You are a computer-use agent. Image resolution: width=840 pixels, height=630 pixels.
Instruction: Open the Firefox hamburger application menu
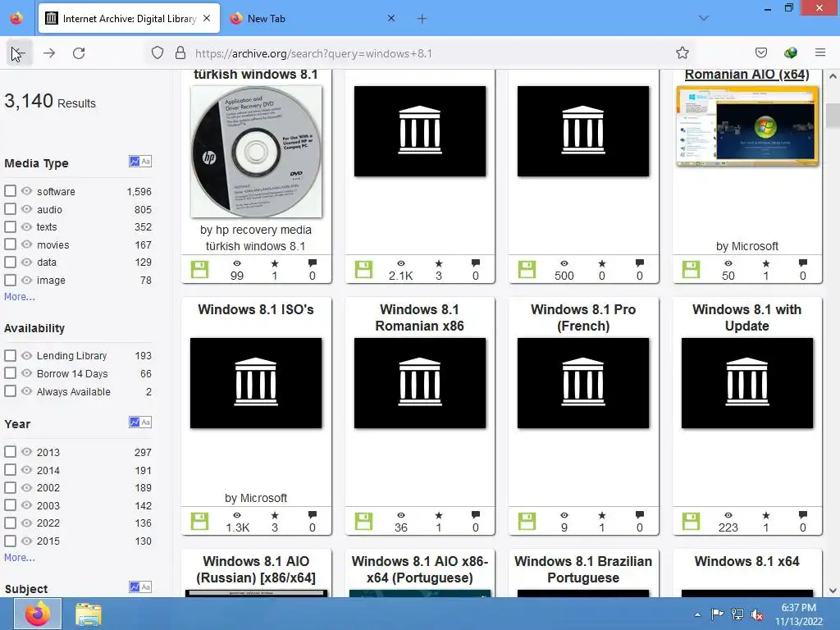click(x=820, y=52)
